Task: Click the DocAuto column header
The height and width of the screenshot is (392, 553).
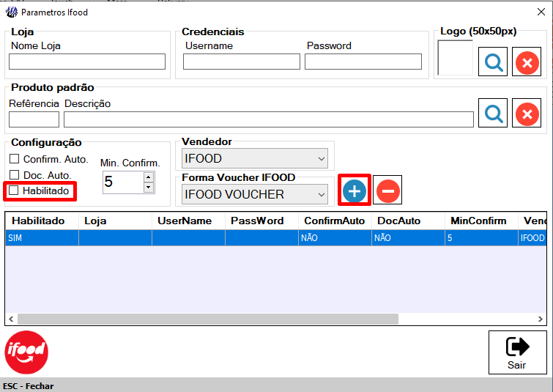Action: click(409, 221)
